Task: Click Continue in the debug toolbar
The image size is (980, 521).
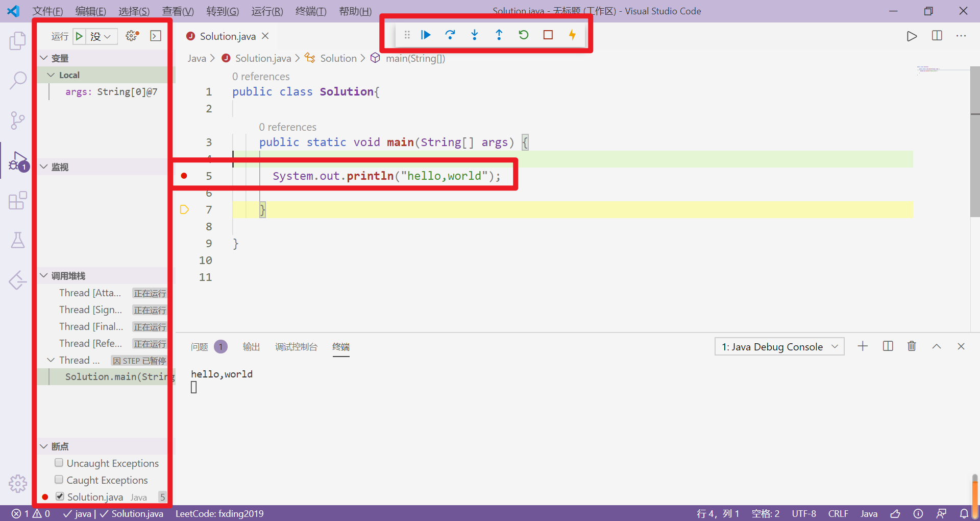Action: (426, 35)
